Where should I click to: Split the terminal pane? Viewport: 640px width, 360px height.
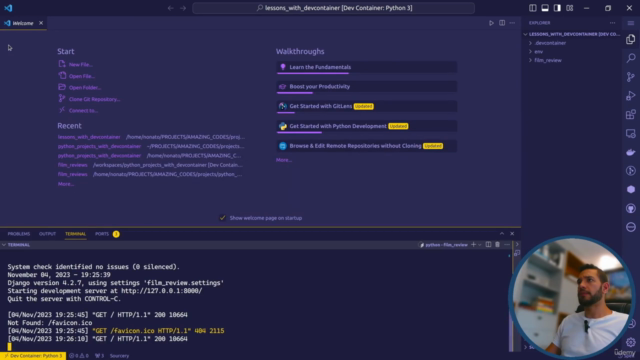pos(488,244)
